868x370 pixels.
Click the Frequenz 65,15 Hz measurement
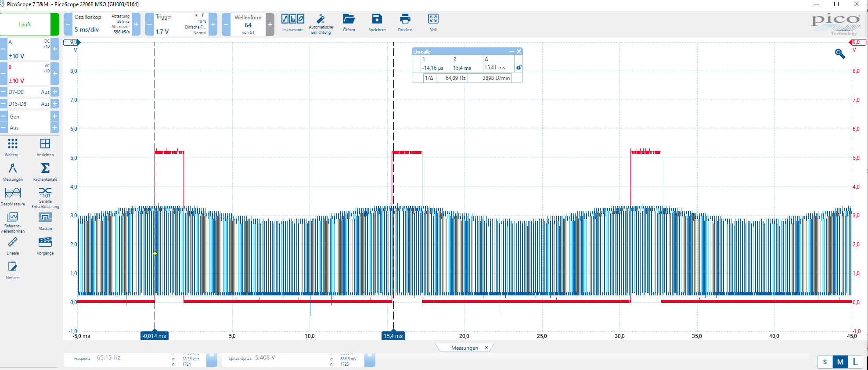click(x=135, y=359)
